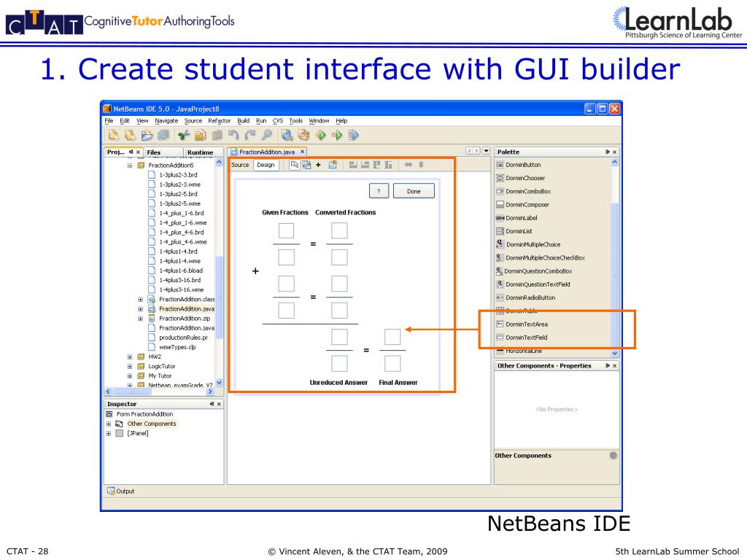747x560 pixels.
Task: Enable Connection Mode in designer toolbar
Action: click(306, 165)
